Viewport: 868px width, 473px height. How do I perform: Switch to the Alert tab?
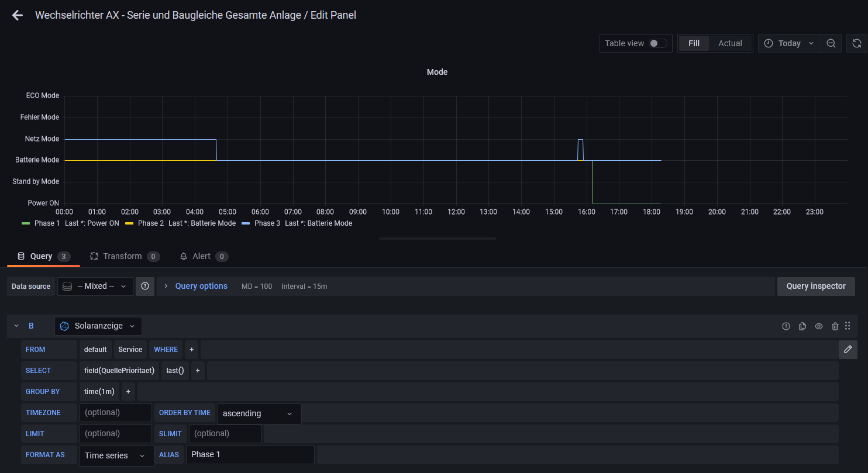(201, 256)
